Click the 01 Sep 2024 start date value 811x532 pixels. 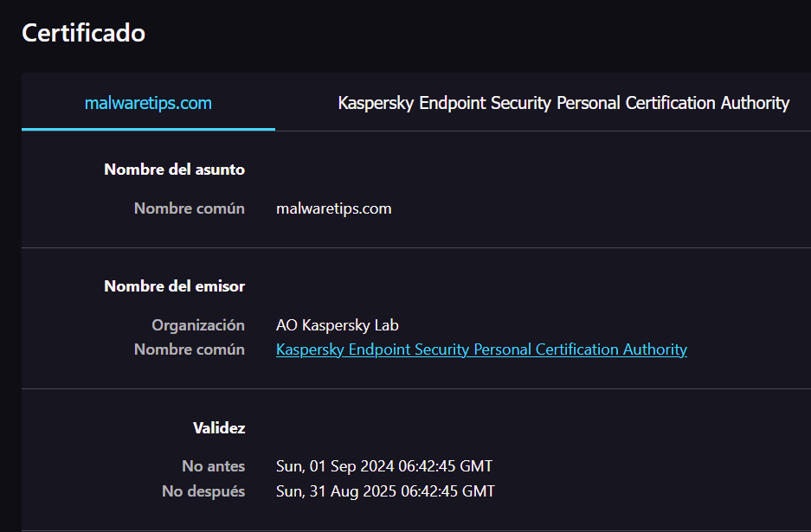(x=383, y=466)
